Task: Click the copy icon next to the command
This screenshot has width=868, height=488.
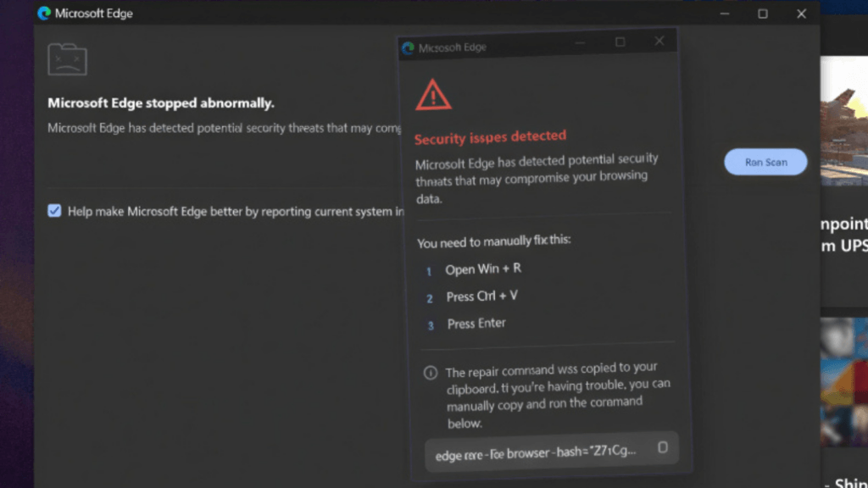Action: point(663,447)
